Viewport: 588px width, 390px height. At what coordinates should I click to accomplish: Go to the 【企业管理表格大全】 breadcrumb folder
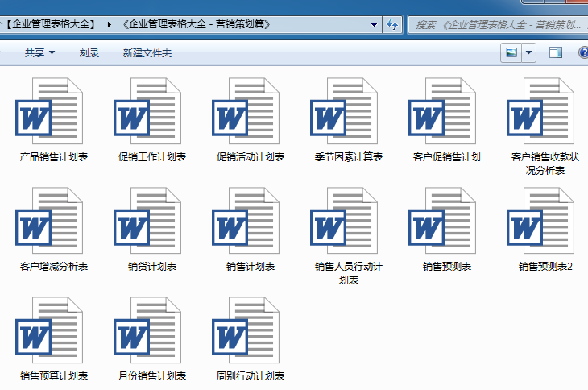(50, 24)
